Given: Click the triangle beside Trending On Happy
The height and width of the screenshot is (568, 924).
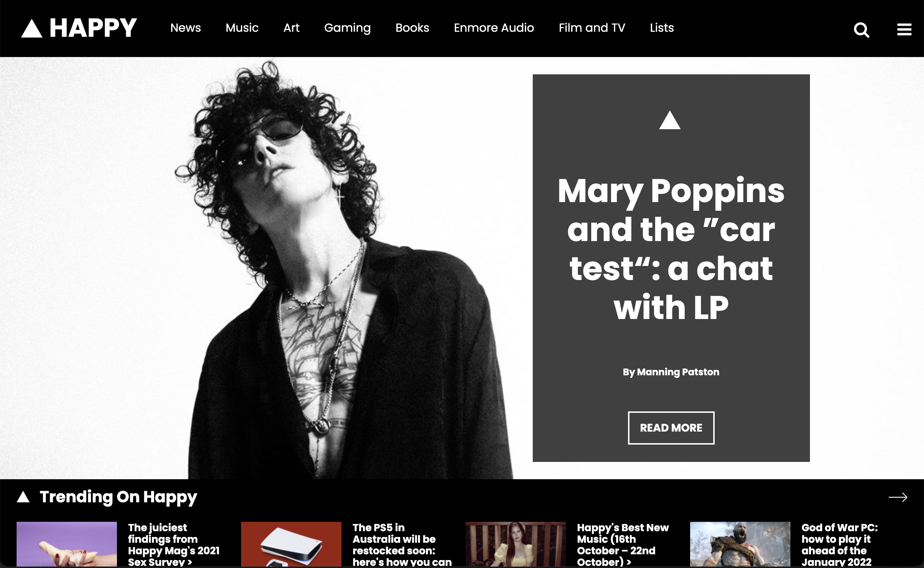Looking at the screenshot, I should [x=23, y=497].
